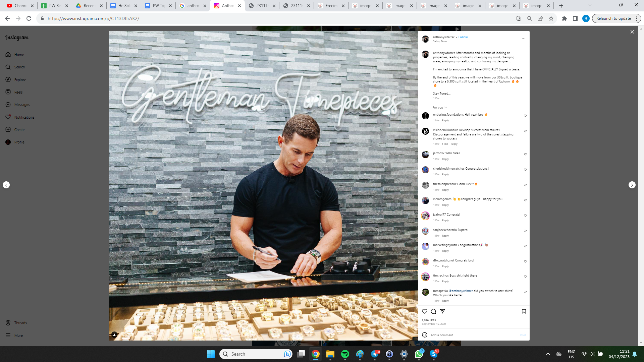
Task: Expand the tab search chevron
Action: coord(590,5)
